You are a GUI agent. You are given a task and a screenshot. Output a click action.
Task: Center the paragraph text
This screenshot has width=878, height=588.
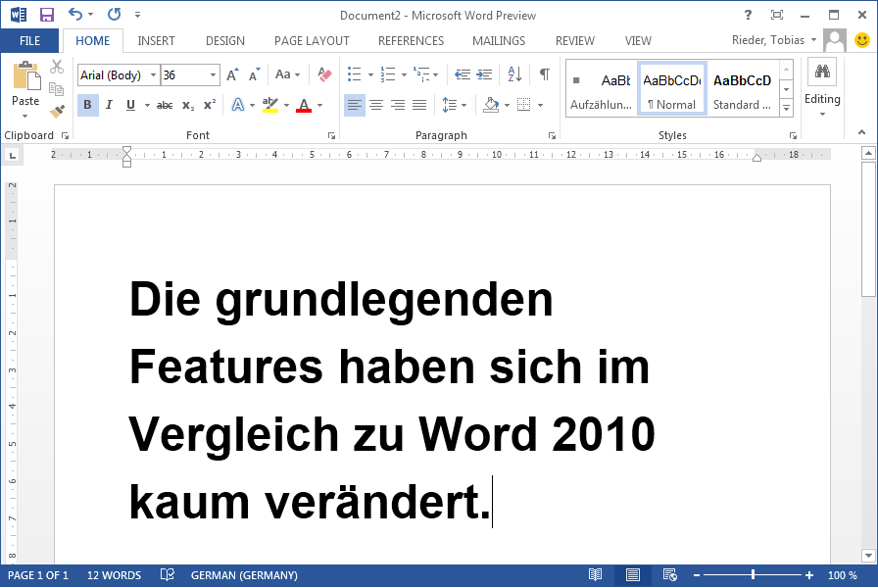point(376,105)
